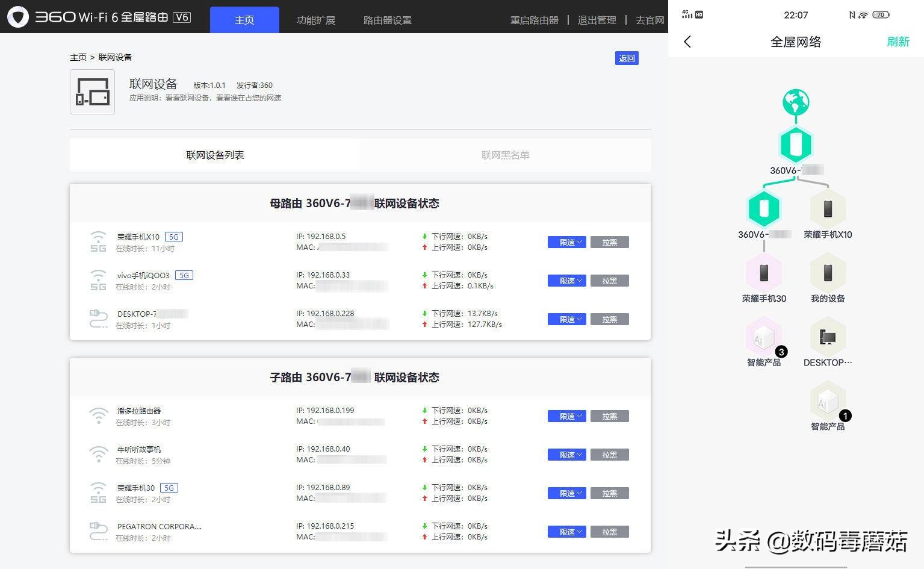Open the 限速 dropdown for 潘多拉路由器
Image resolution: width=924 pixels, height=569 pixels.
click(x=566, y=416)
